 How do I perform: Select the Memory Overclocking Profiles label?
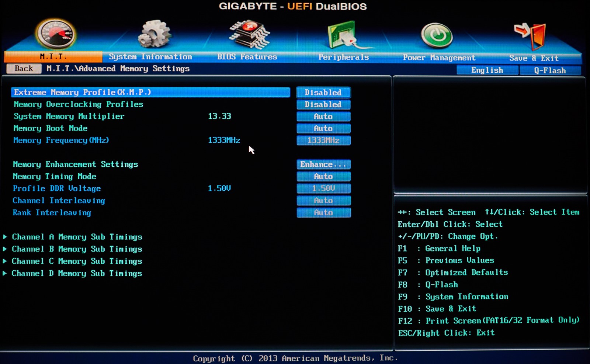[x=78, y=104]
